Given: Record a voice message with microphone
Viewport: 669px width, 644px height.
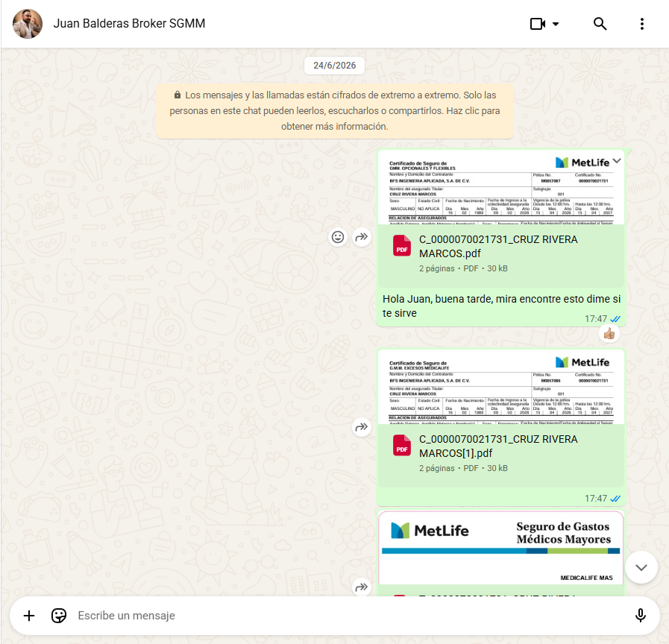Looking at the screenshot, I should pyautogui.click(x=640, y=616).
